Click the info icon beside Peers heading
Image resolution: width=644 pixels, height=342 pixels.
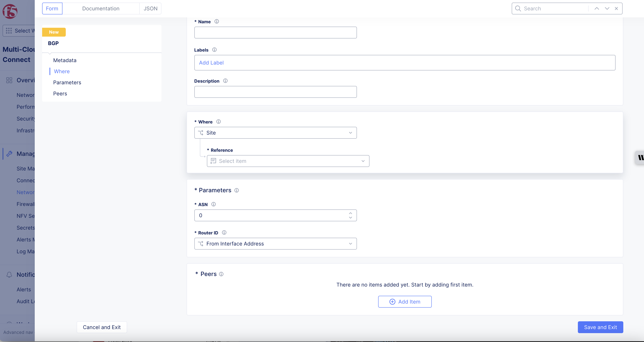pyautogui.click(x=221, y=274)
